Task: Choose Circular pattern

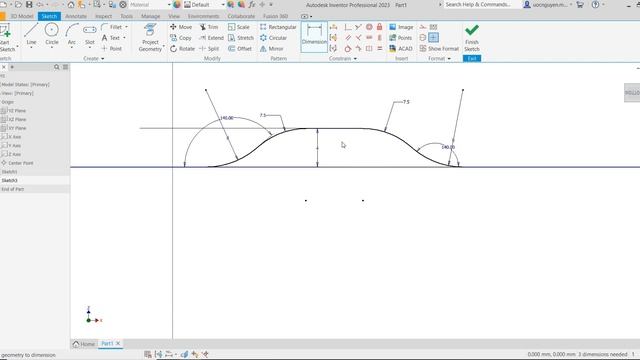Action: point(273,38)
